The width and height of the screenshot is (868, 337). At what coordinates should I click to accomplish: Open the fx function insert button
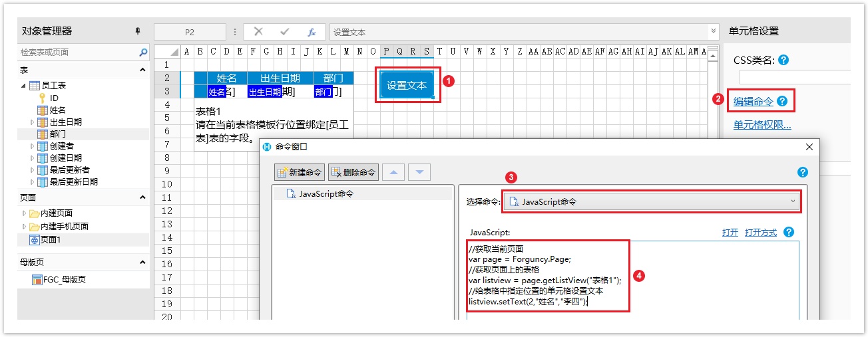click(x=312, y=31)
